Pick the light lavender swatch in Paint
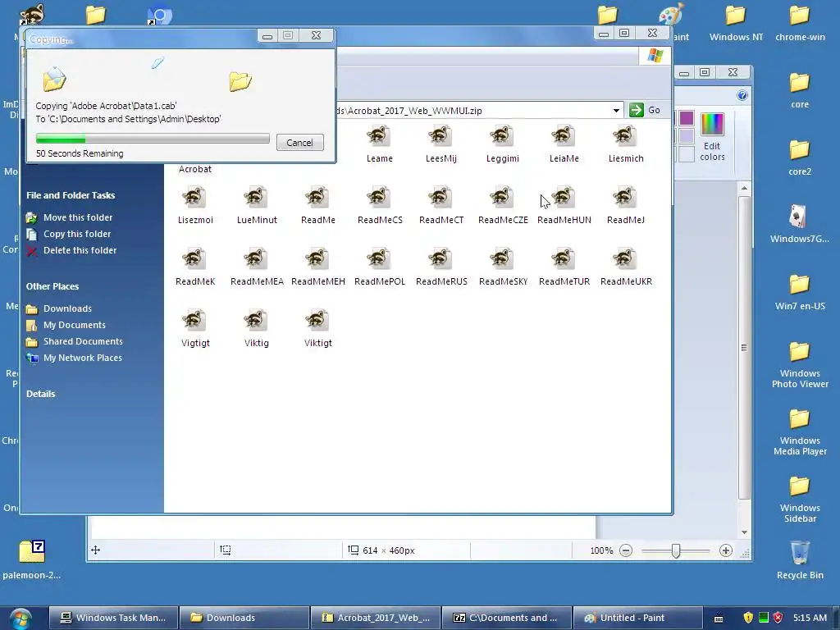840x630 pixels. (687, 135)
